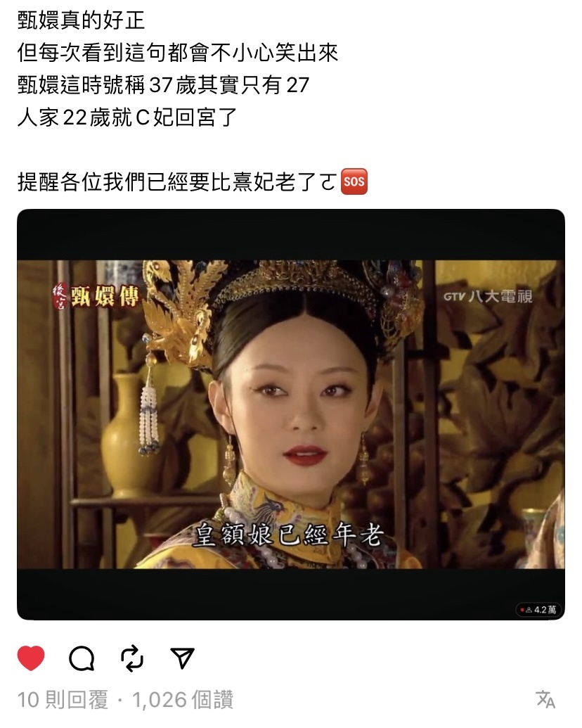Unlike the post with the red heart
The width and height of the screenshot is (582, 728).
tap(31, 658)
